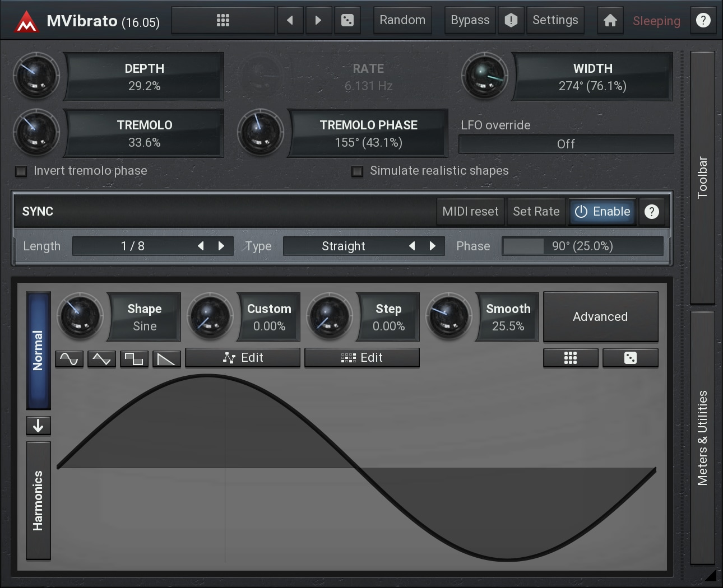Image resolution: width=723 pixels, height=588 pixels.
Task: Click the sine waveform graph display
Action: click(356, 468)
